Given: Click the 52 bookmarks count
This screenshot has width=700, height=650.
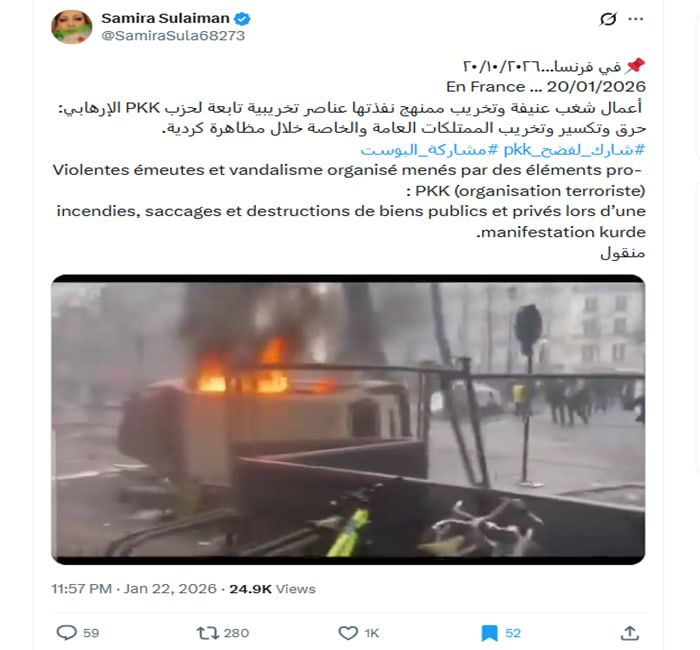Looking at the screenshot, I should tap(513, 633).
